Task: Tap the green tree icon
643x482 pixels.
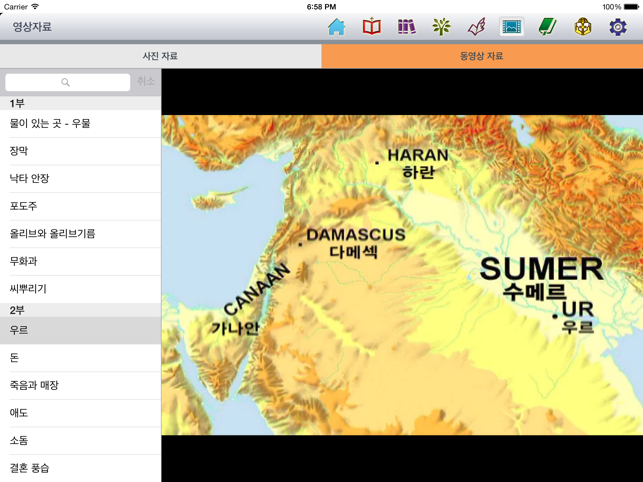Action: point(441,27)
